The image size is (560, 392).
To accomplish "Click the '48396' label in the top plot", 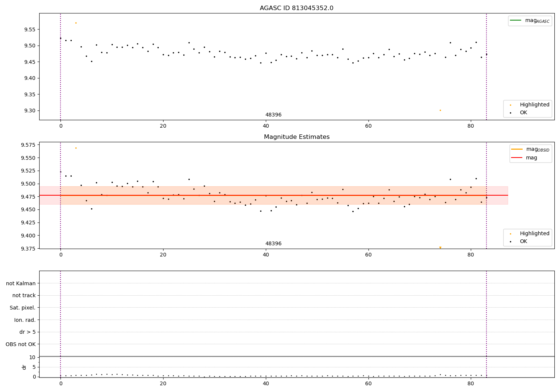I will [x=273, y=115].
